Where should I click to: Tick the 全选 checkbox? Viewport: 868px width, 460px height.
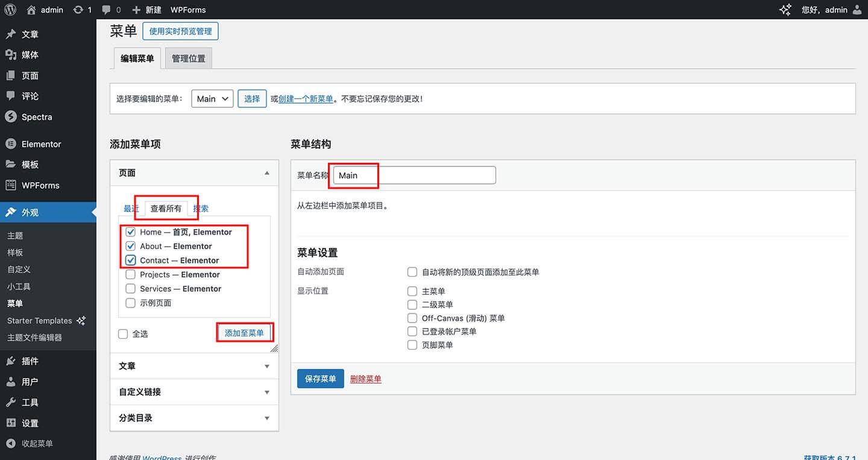[x=123, y=333]
